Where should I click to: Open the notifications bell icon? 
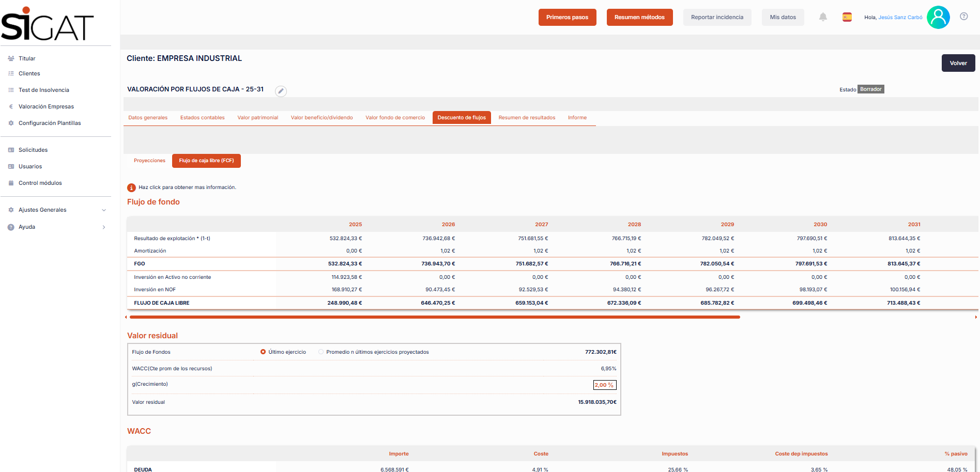[x=823, y=17]
